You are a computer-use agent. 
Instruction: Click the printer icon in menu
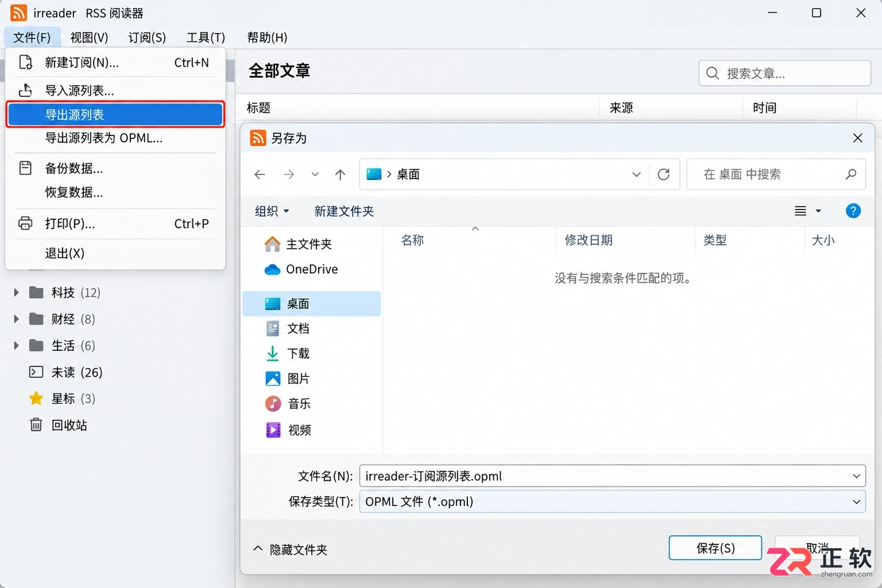pyautogui.click(x=25, y=224)
